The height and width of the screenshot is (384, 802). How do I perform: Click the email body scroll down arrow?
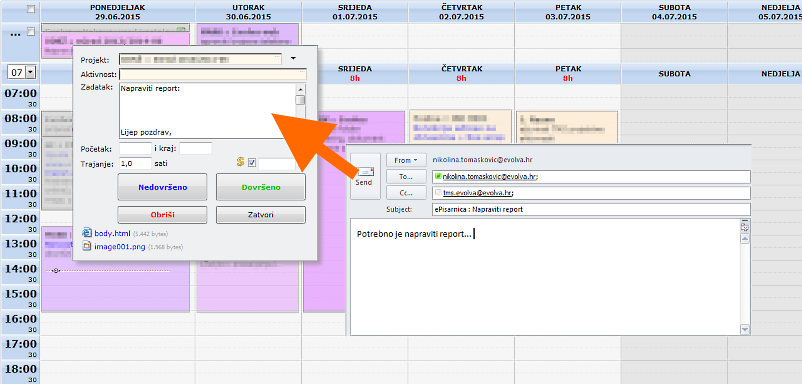click(745, 330)
